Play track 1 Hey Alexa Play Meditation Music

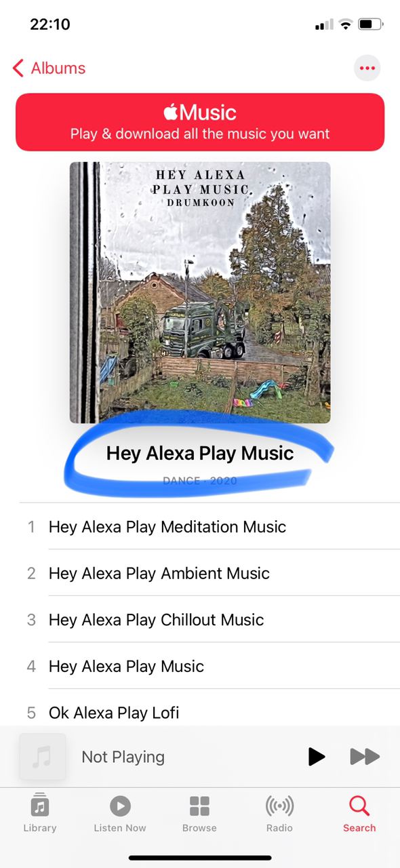209,527
